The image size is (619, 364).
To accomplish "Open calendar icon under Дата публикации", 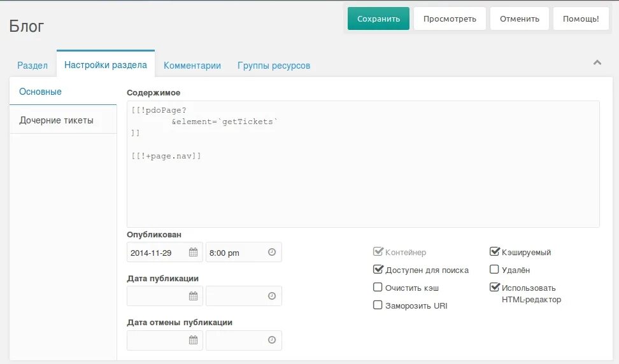I will tap(193, 296).
